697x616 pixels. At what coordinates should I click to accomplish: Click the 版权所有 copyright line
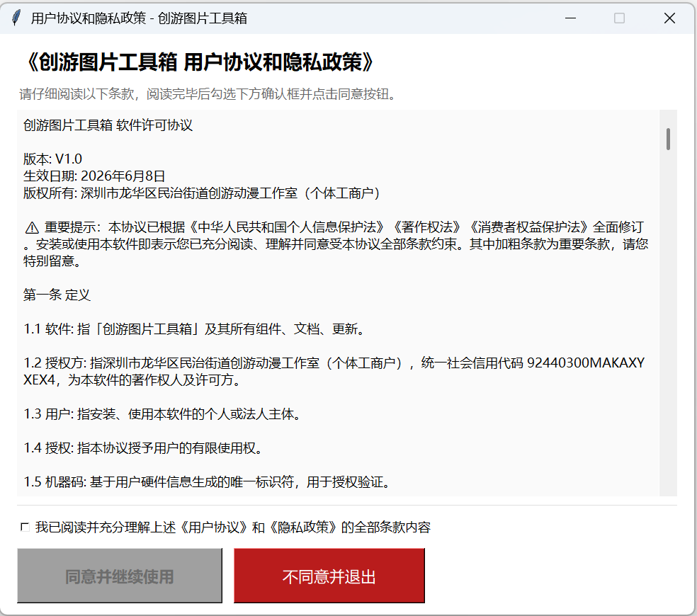(x=201, y=193)
